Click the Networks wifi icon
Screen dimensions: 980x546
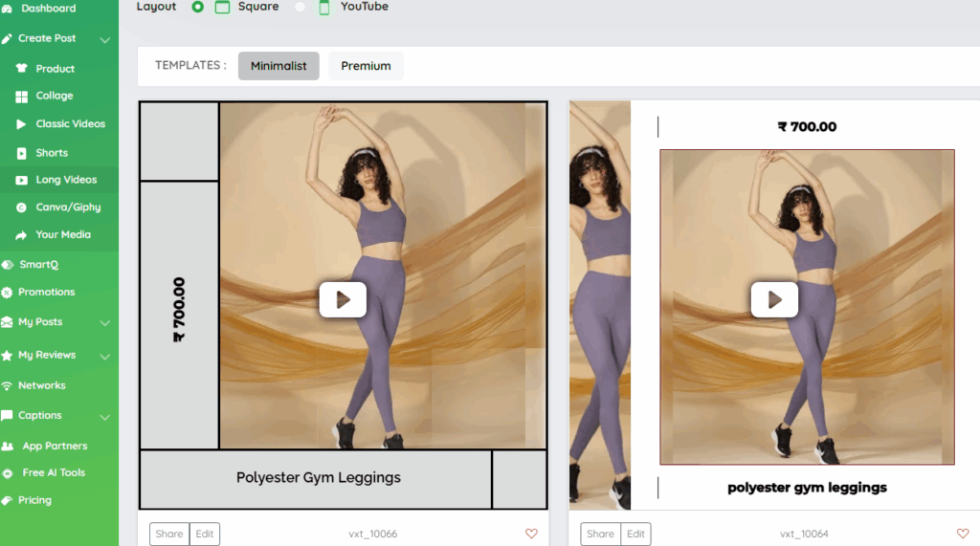tap(8, 386)
